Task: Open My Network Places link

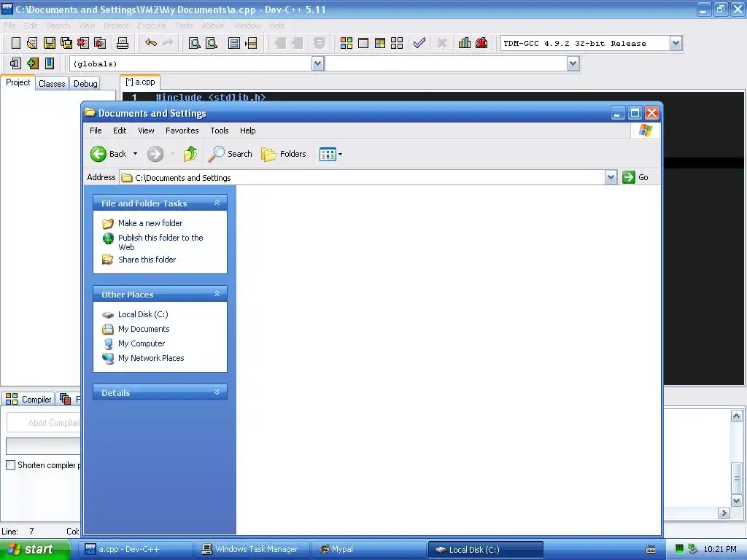Action: [x=151, y=358]
